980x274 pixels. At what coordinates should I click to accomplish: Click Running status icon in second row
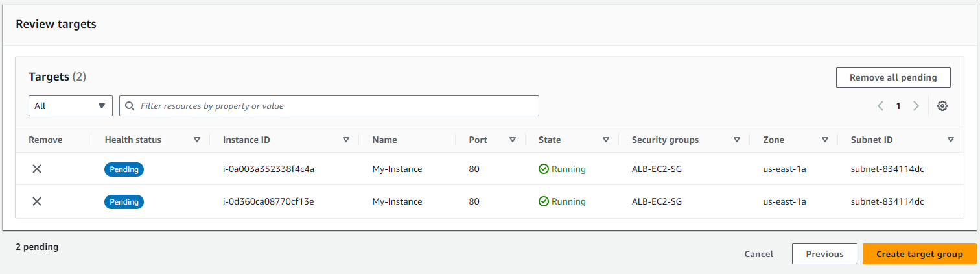tap(544, 201)
